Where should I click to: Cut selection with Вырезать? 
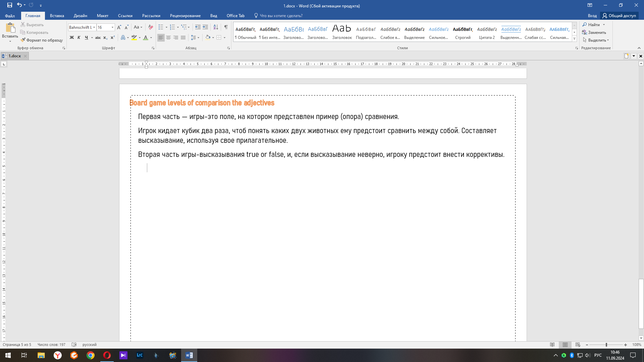pos(32,25)
